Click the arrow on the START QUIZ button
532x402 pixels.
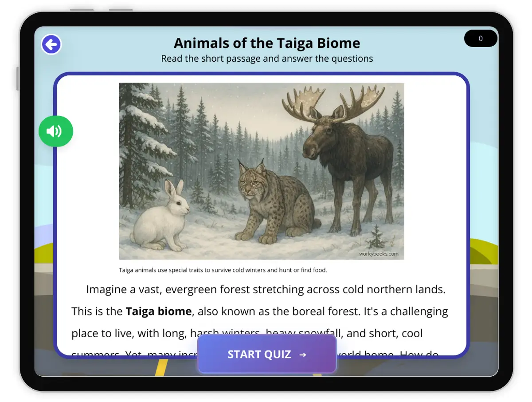[x=303, y=355]
